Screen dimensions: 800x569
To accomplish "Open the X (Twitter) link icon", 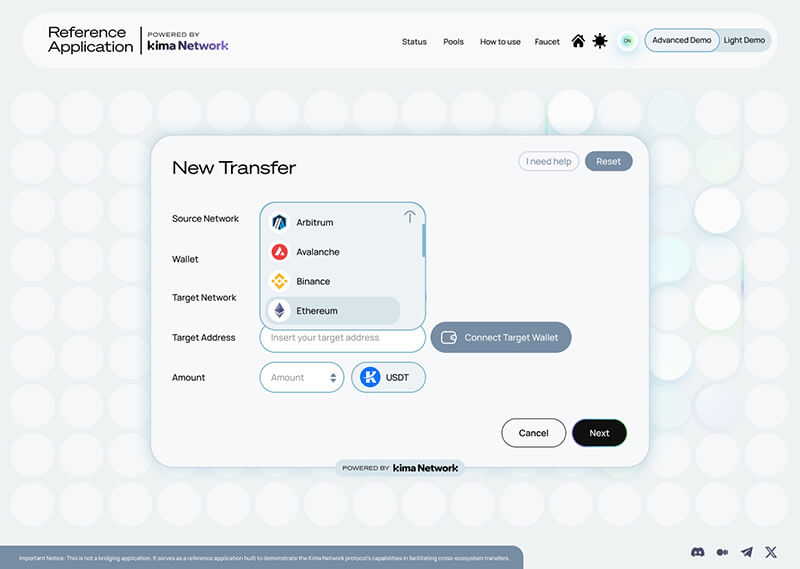I will click(x=771, y=552).
